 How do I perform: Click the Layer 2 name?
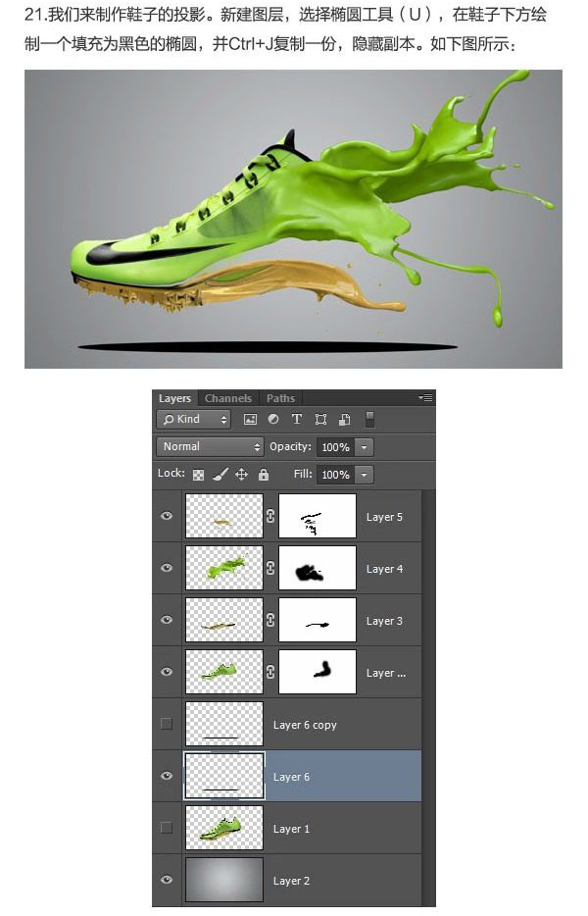click(291, 881)
